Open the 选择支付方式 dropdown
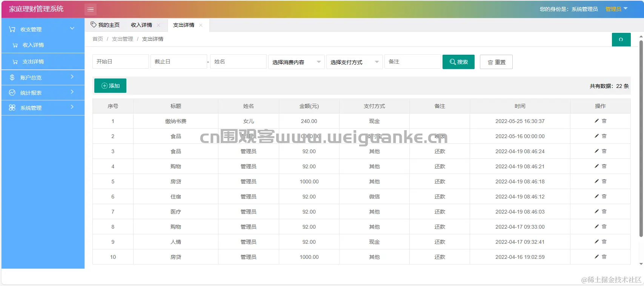The height and width of the screenshot is (286, 644). [354, 62]
